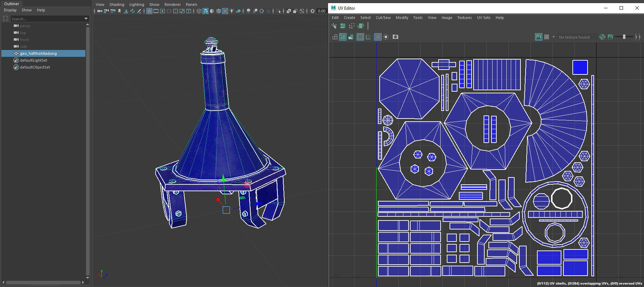Toggle viewport Shadows icon
Viewport: 644px width, 287px height.
click(x=238, y=11)
